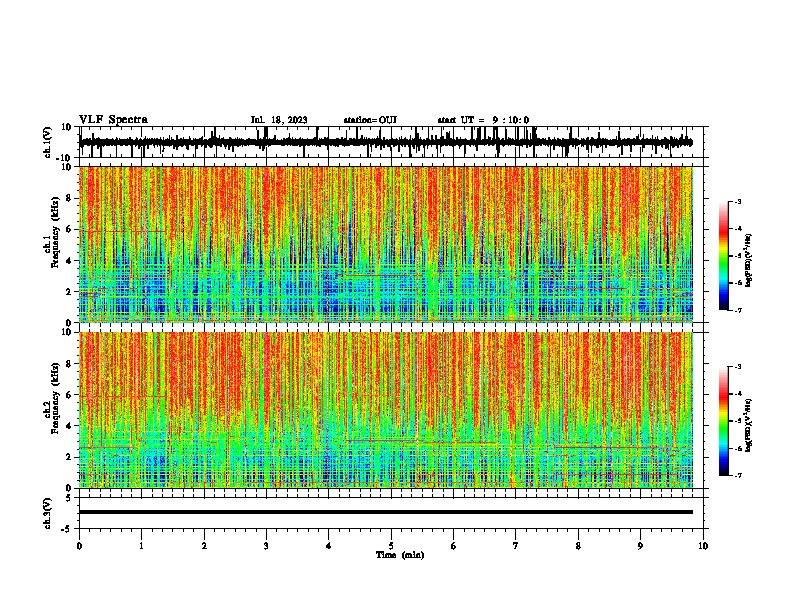Viewport: 792px width, 612px height.
Task: Click time axis tick label 10
Action: [x=703, y=546]
